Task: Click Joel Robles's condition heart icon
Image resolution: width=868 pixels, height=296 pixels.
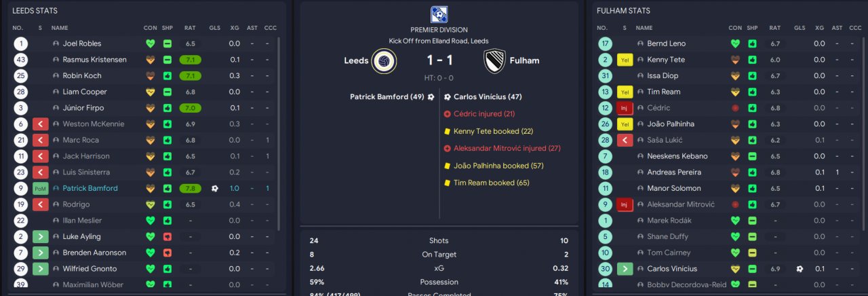Action: [x=150, y=43]
